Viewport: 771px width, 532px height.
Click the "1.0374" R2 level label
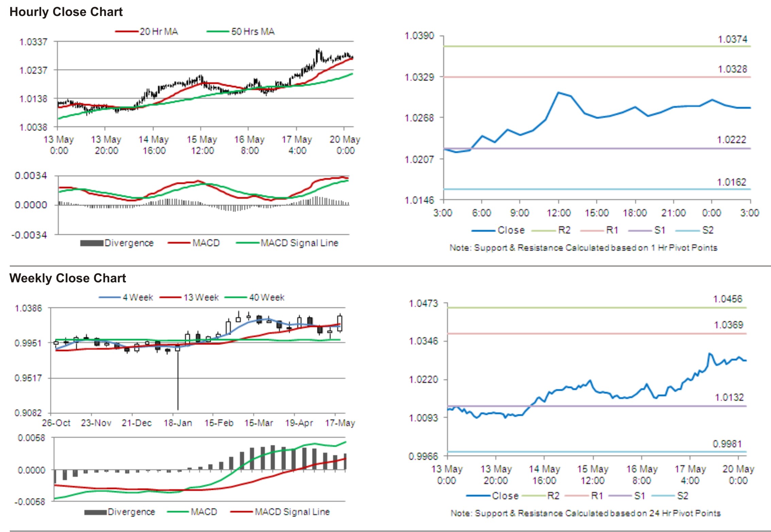coord(733,39)
